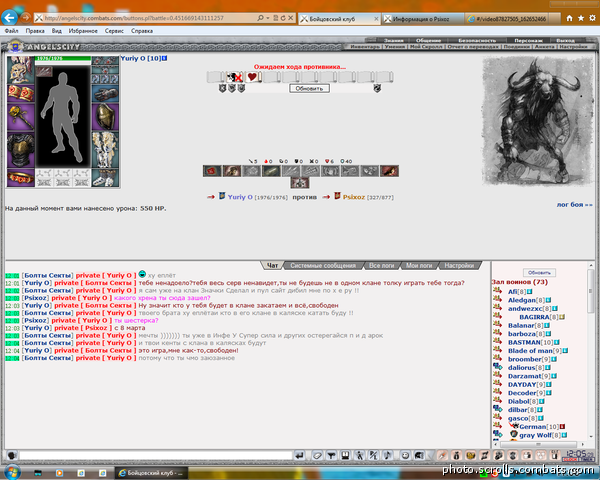Open the Общение top menu
Viewport: 600px width, 480px height.
429,40
